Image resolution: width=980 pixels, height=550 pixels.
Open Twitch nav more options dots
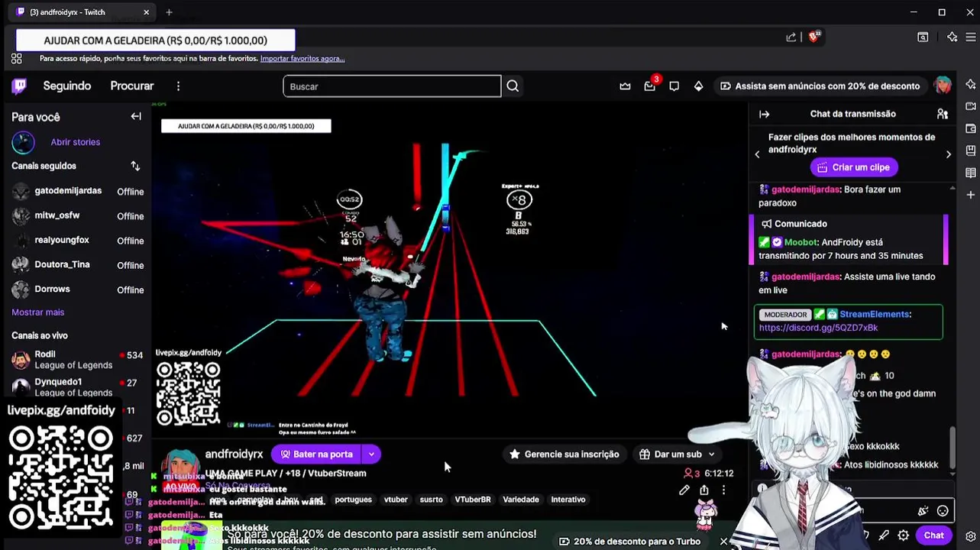pos(178,86)
